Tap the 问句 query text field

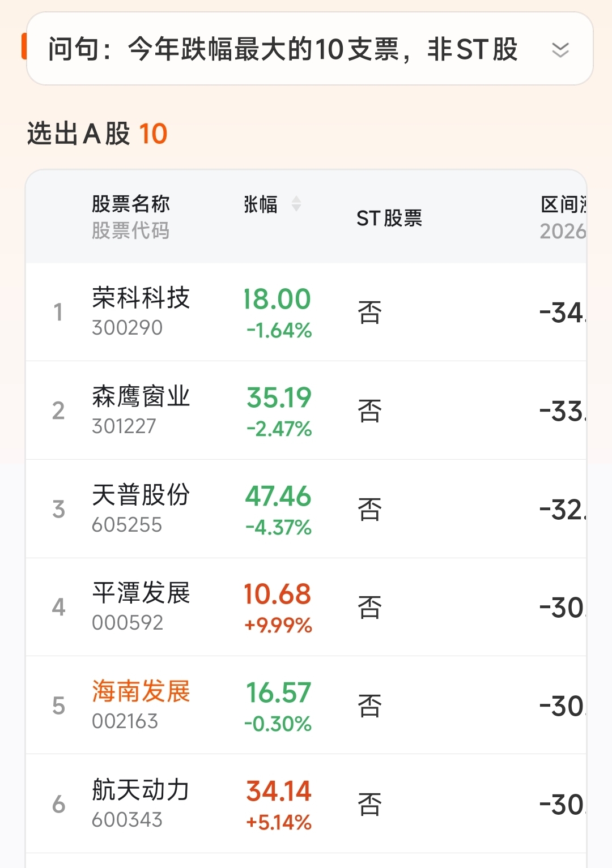(x=282, y=49)
